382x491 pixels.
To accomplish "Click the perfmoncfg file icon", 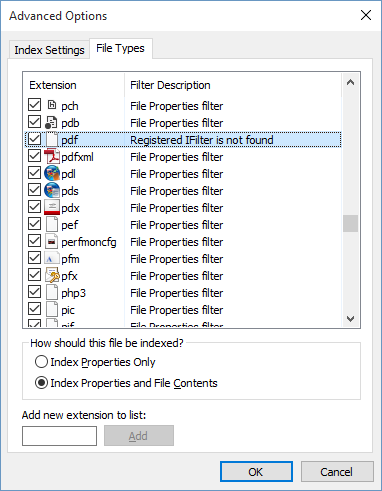I will coord(52,241).
